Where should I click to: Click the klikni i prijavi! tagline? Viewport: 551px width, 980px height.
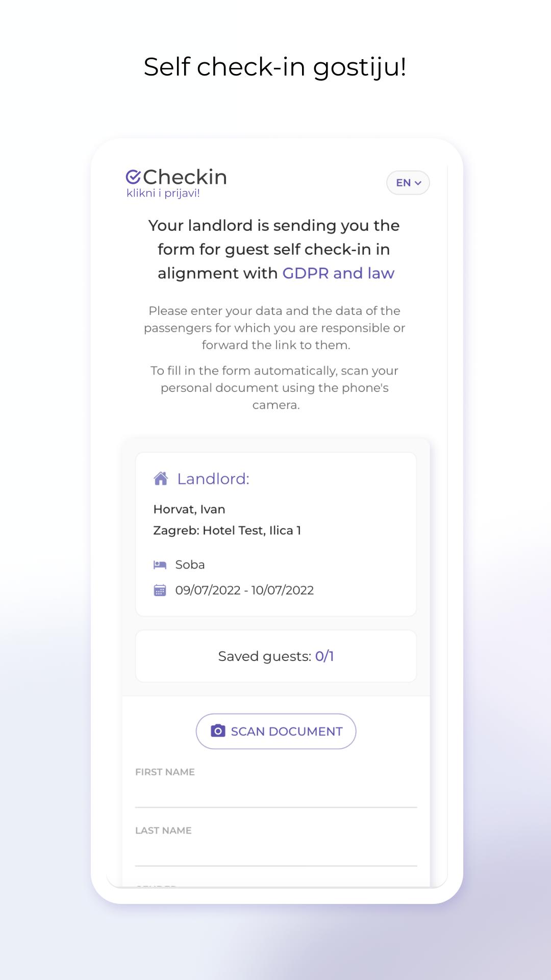pos(163,193)
